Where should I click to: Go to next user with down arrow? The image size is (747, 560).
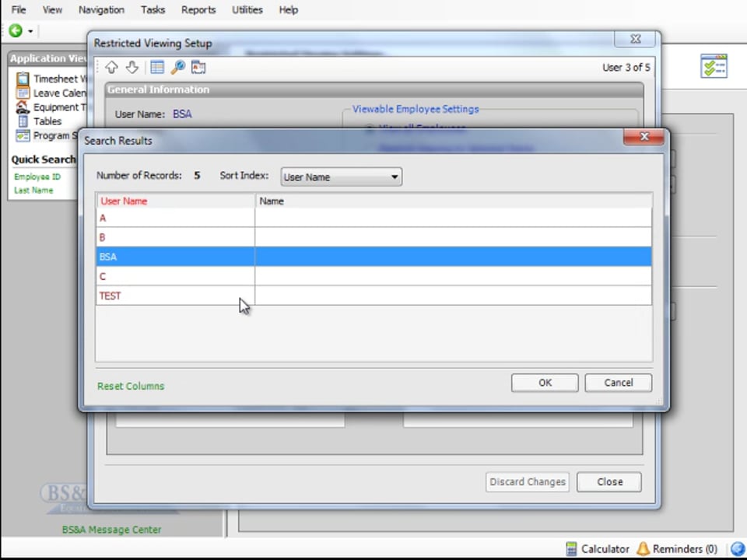(132, 67)
